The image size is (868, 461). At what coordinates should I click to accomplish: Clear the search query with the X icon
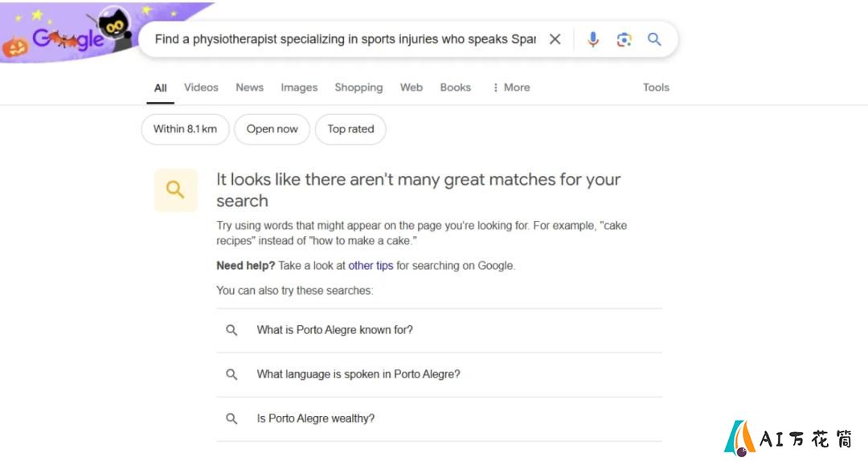(x=555, y=39)
